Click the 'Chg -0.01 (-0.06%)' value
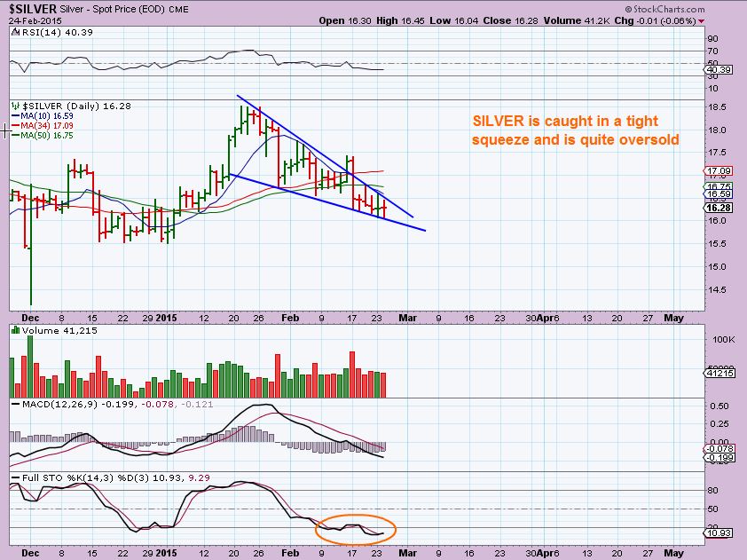The width and height of the screenshot is (747, 560). [656, 21]
